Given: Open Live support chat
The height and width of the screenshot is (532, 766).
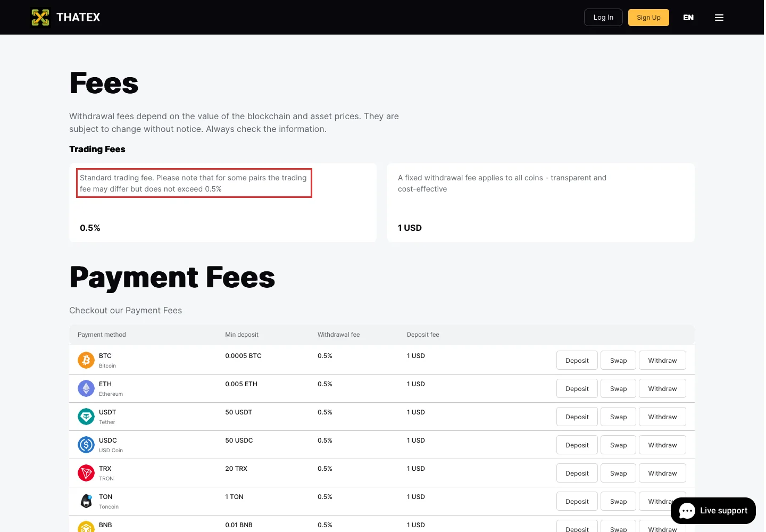Looking at the screenshot, I should click(713, 511).
